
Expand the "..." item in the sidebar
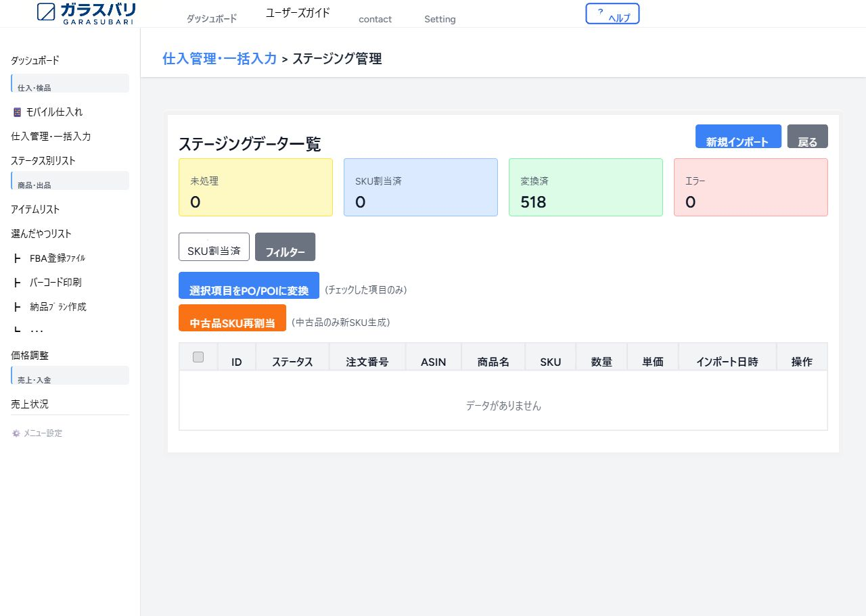pyautogui.click(x=37, y=329)
